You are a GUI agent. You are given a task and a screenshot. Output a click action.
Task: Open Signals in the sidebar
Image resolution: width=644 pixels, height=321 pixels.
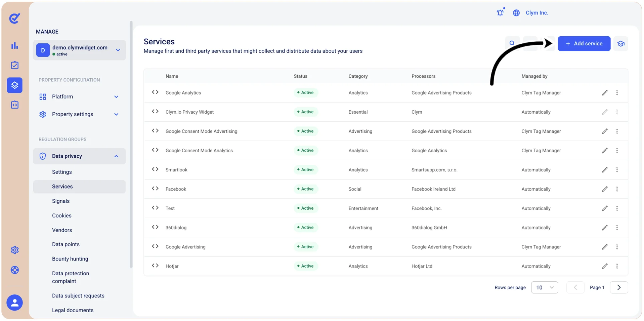(x=61, y=201)
